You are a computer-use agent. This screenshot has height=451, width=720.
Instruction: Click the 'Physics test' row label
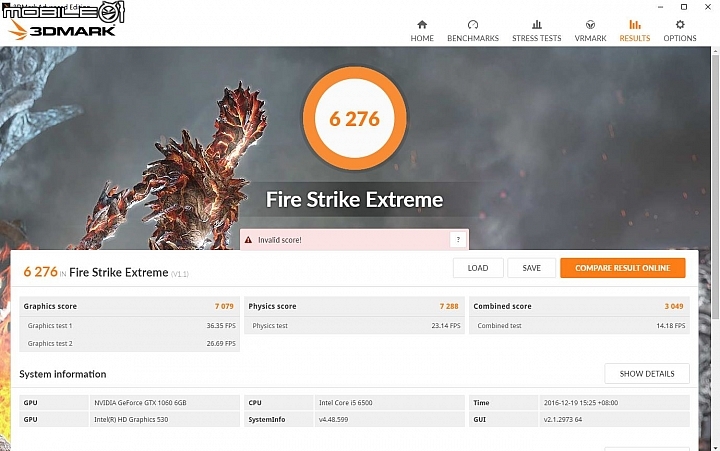[270, 326]
